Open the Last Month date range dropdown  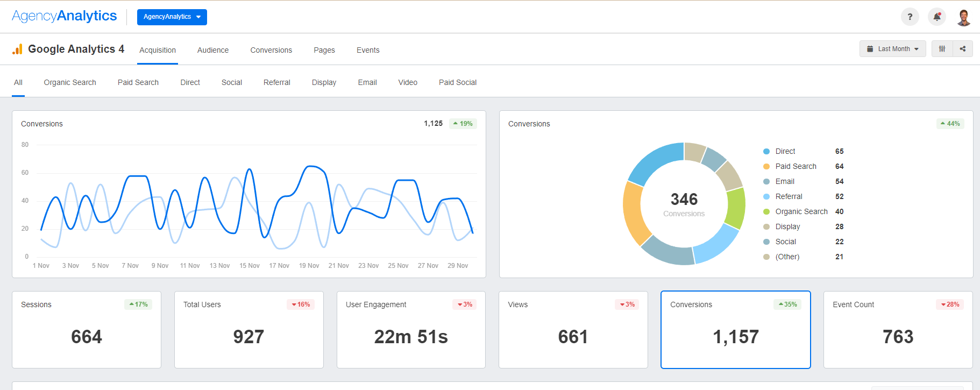coord(893,49)
